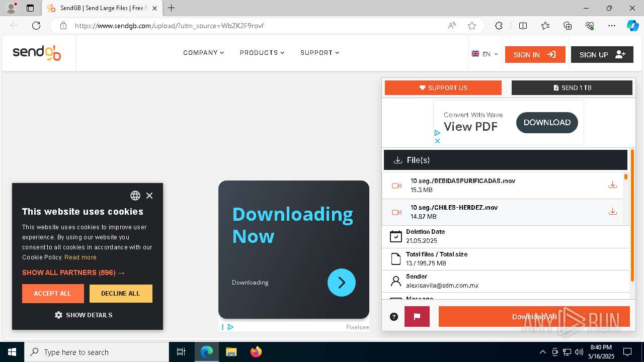Select total size 13 / 195.75 MB
This screenshot has height=362, width=644.
pyautogui.click(x=426, y=263)
